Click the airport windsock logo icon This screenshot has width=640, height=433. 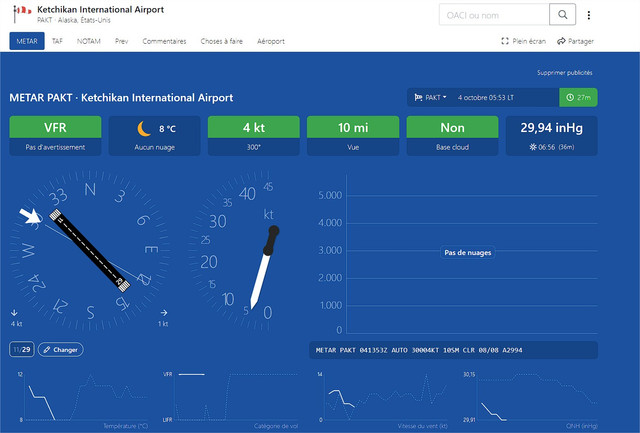point(22,13)
